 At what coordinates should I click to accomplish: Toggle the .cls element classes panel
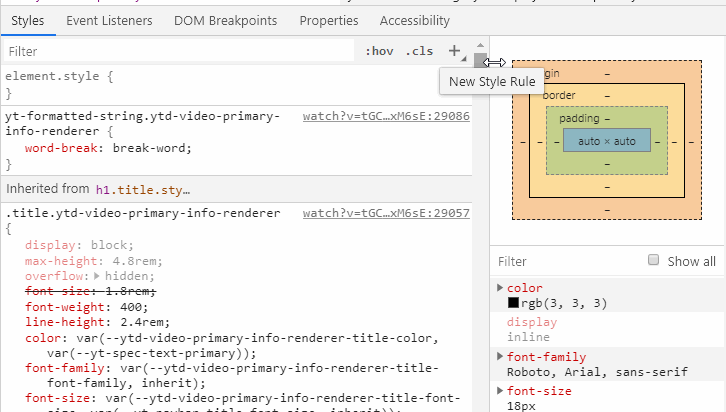coord(419,51)
